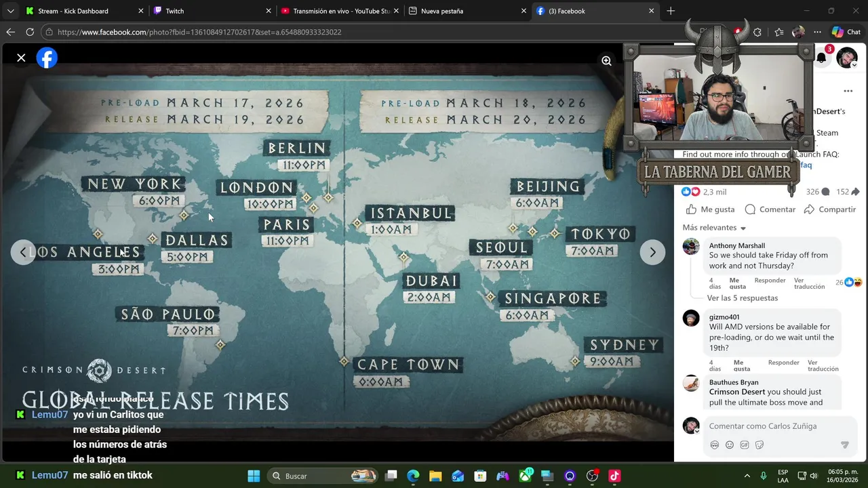868x488 pixels.
Task: Like the post with Me gusta
Action: click(710, 209)
